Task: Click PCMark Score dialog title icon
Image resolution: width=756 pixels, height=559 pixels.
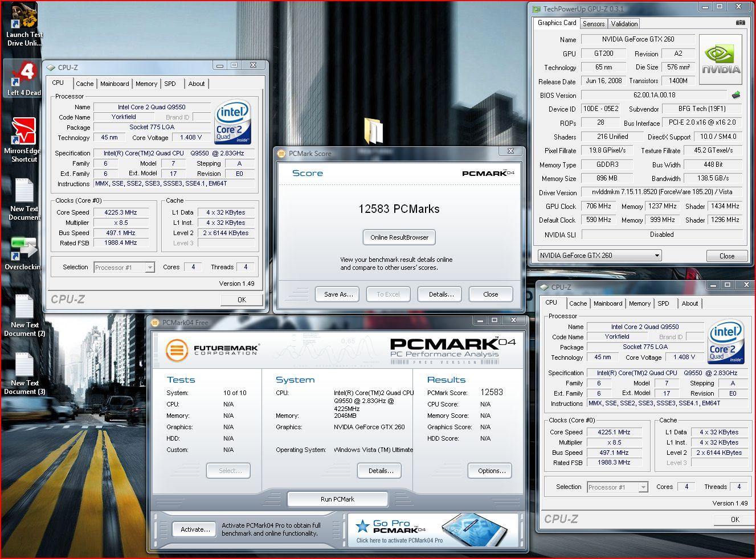Action: pyautogui.click(x=281, y=153)
